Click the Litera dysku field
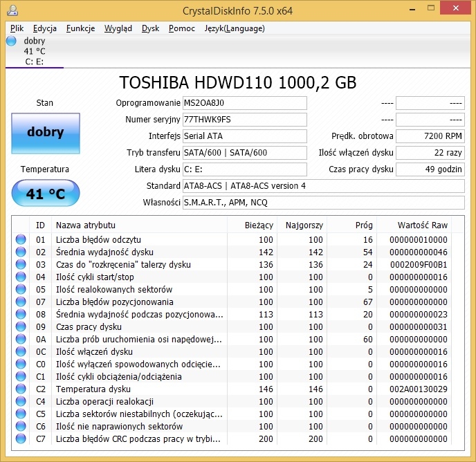This screenshot has height=462, width=476. [x=245, y=169]
